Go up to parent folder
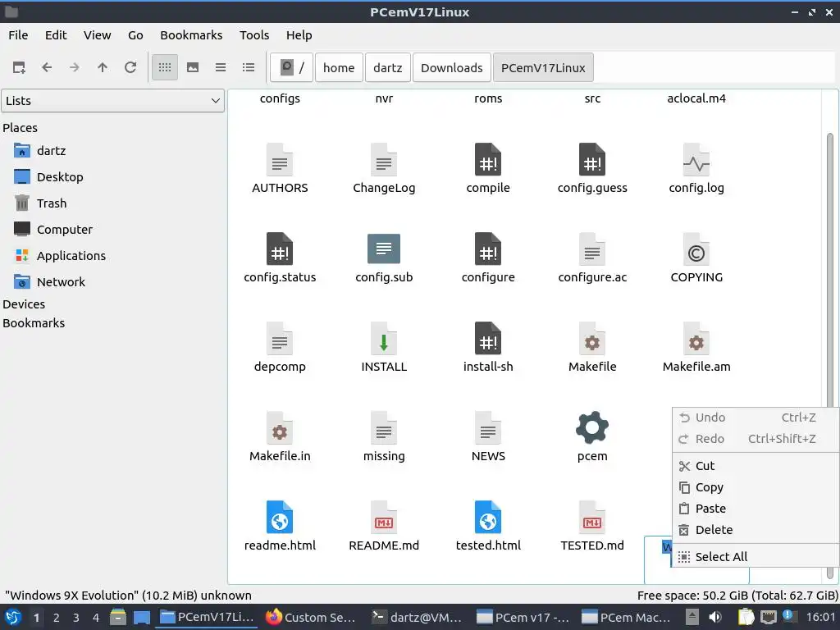Screen dimensions: 840x630 (103, 67)
